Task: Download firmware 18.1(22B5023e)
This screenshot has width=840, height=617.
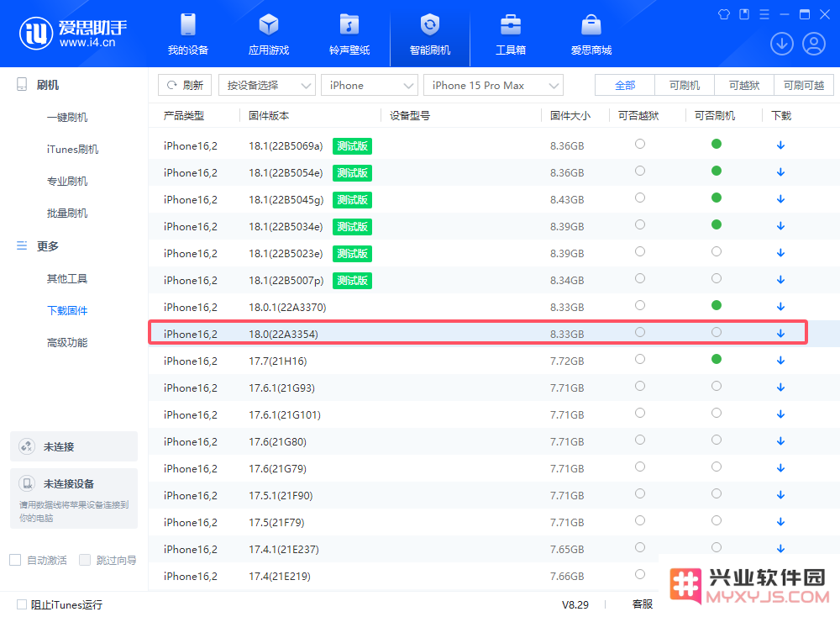Action: (780, 253)
